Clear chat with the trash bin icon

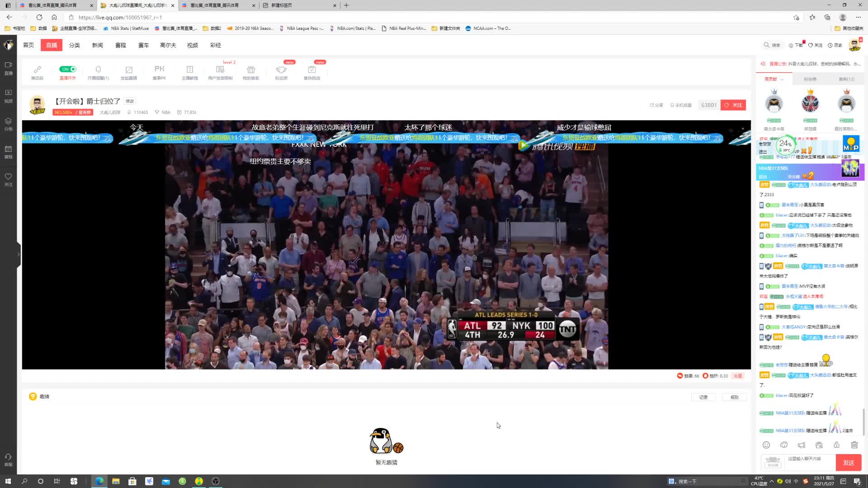coord(854,445)
